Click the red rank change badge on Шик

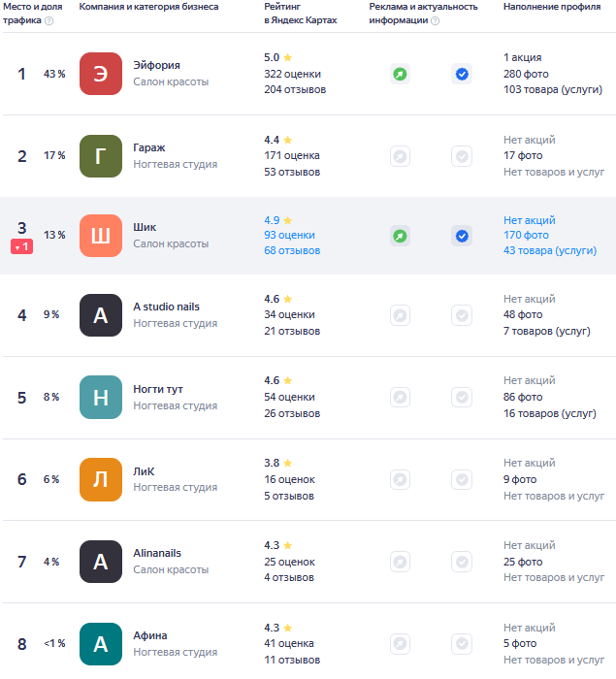21,247
